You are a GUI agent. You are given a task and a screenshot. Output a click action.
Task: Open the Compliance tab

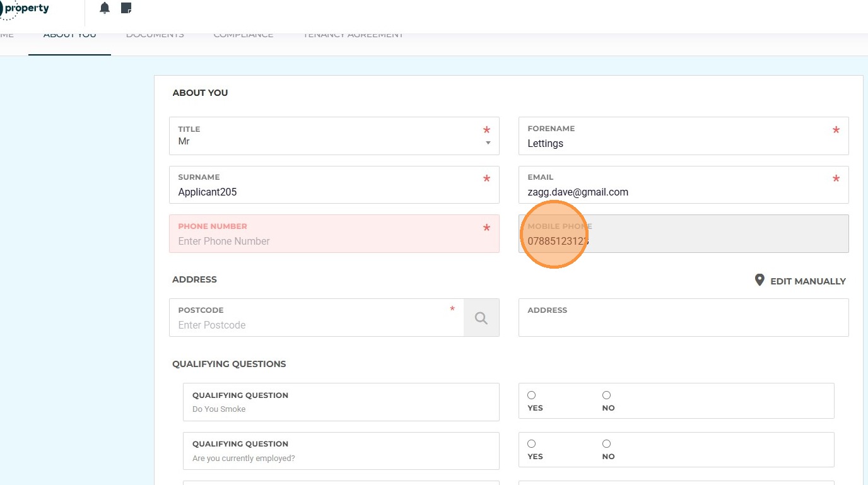point(243,35)
